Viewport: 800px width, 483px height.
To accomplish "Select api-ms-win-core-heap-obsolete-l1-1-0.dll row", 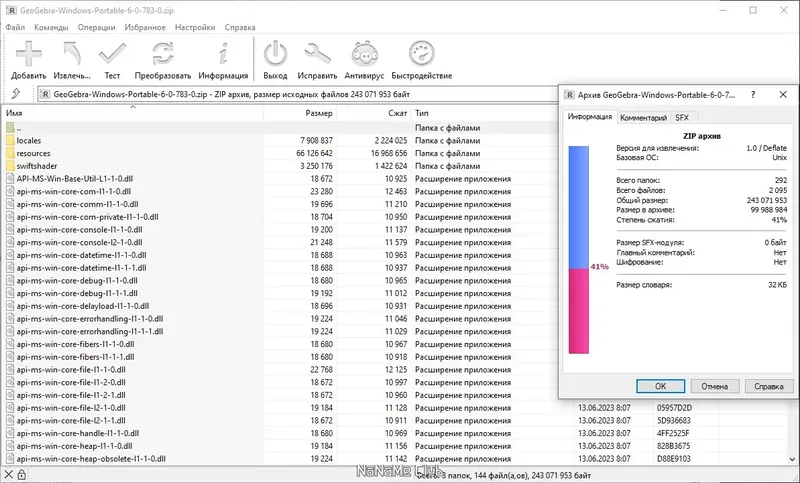I will coord(395,459).
